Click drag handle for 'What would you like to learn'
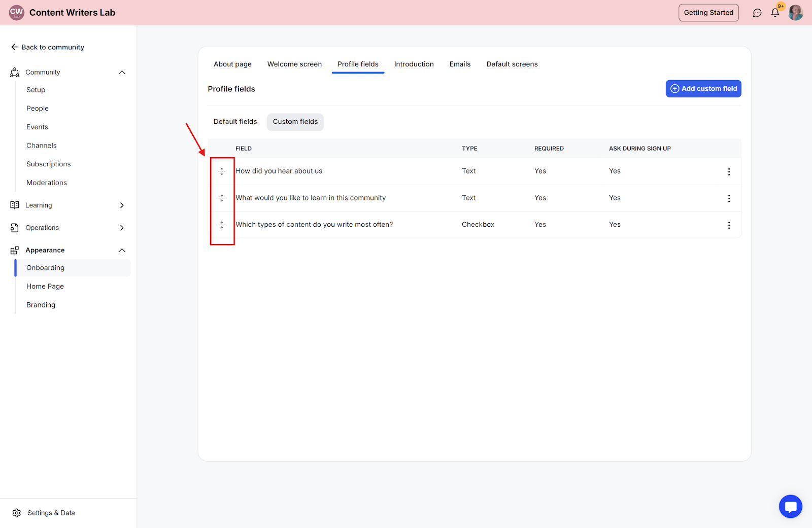Screen dimensions: 812x528 222,198
